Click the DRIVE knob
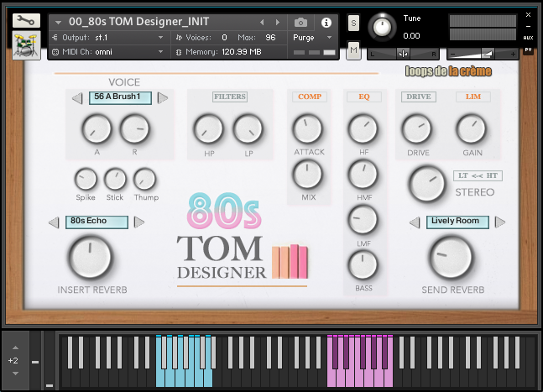Viewport: 543px width, 392px height. coord(416,129)
